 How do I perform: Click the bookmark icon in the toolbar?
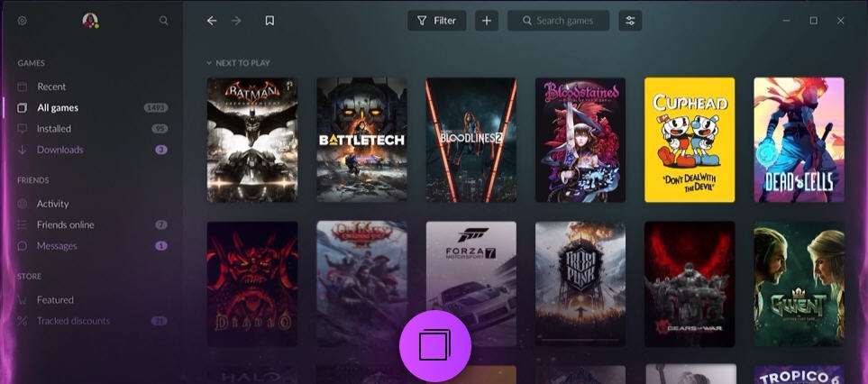270,21
